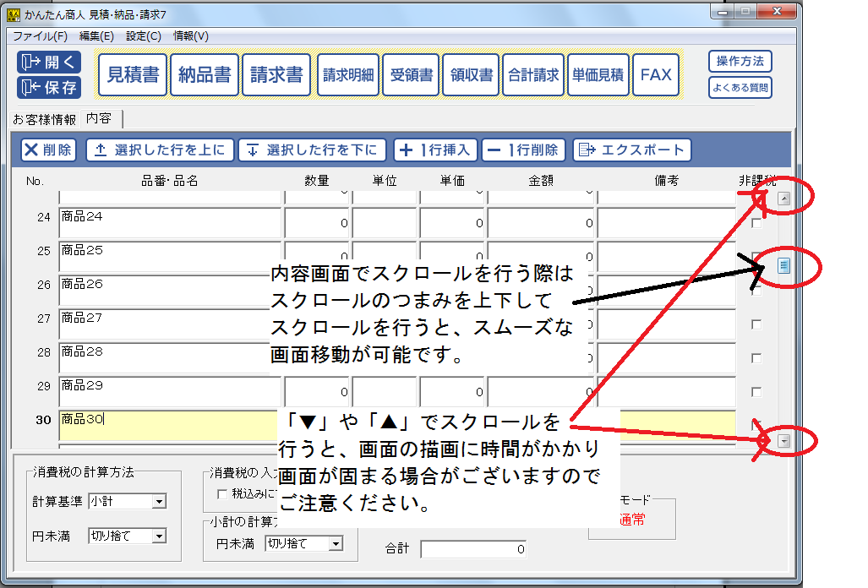
Task: Select the 納品書 document type
Action: coord(205,74)
